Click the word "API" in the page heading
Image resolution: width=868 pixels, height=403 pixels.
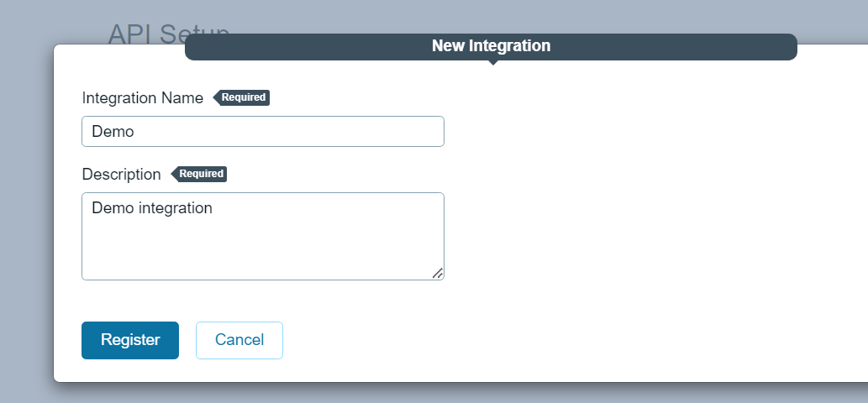128,32
